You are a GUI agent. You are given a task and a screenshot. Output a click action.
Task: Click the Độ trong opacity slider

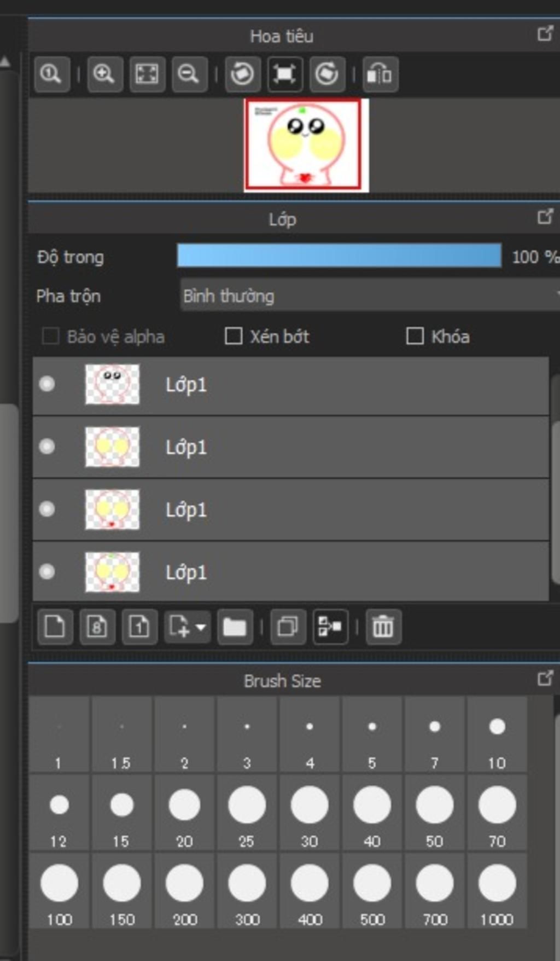[x=339, y=256]
